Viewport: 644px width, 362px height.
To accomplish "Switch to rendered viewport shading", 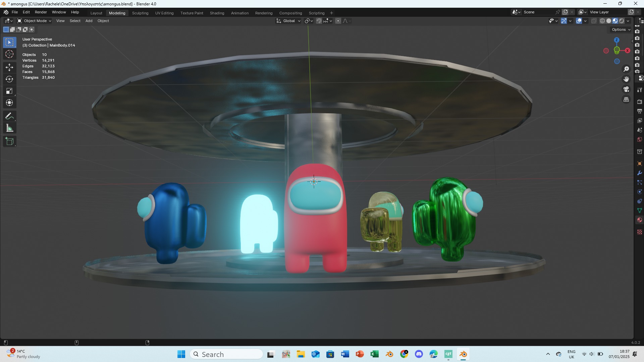I will pyautogui.click(x=622, y=21).
